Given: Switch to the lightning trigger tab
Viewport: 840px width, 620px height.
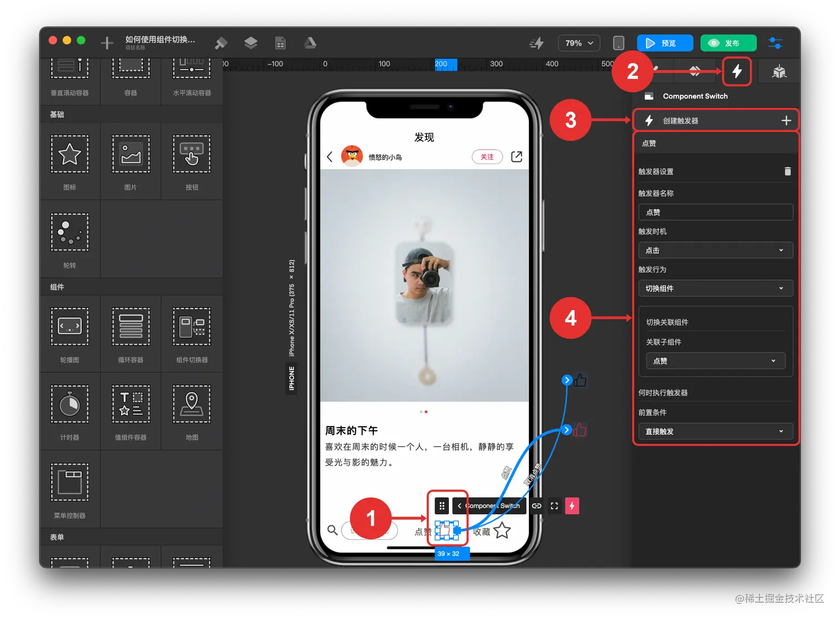Looking at the screenshot, I should point(737,71).
